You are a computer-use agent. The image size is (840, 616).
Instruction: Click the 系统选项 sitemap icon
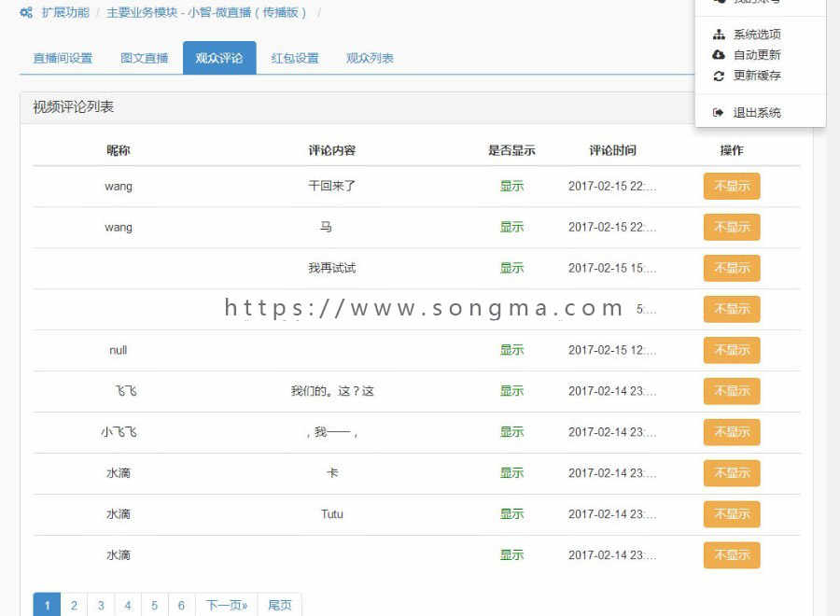pos(719,35)
